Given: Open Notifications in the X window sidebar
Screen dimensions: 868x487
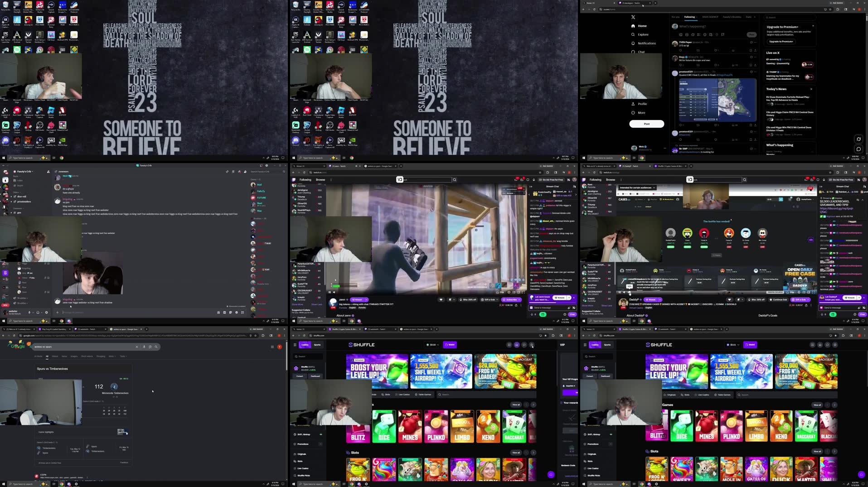Looking at the screenshot, I should tap(643, 43).
